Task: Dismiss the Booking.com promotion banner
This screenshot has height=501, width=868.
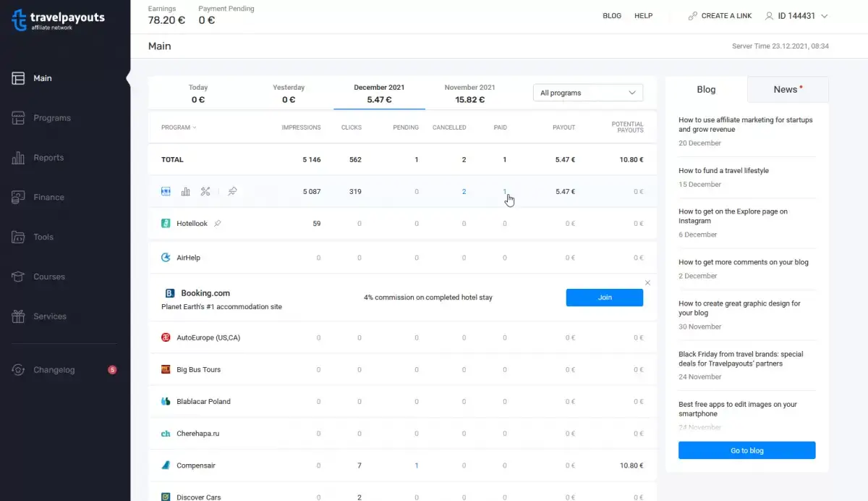Action: tap(647, 282)
